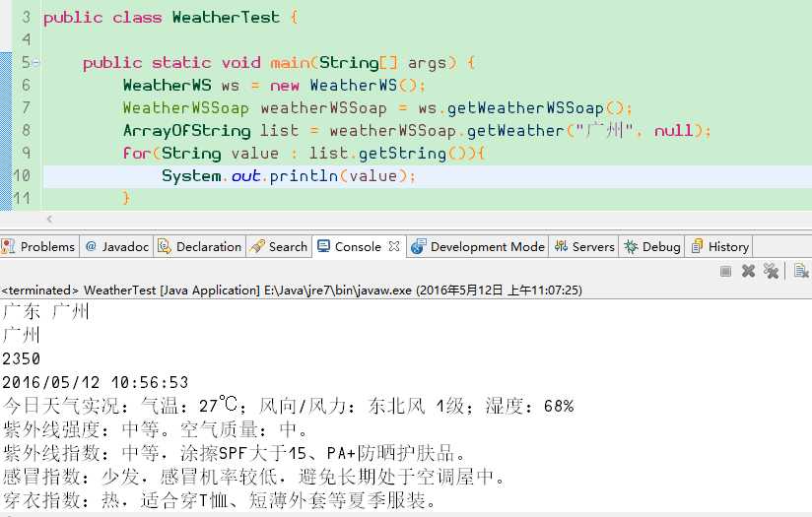The width and height of the screenshot is (812, 517).
Task: Click the Declaration tab icon
Action: click(x=165, y=246)
